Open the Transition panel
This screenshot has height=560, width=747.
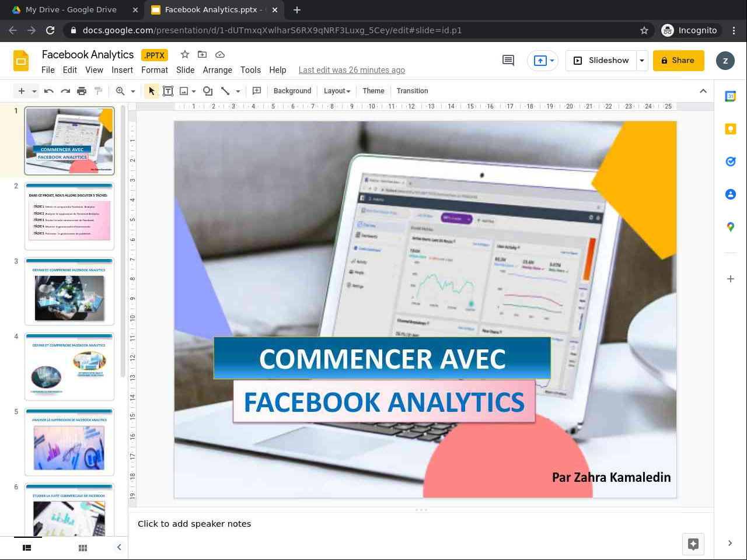[412, 91]
